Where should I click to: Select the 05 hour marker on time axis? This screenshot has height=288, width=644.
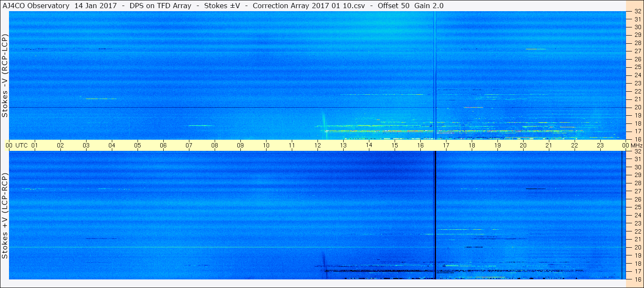click(138, 145)
